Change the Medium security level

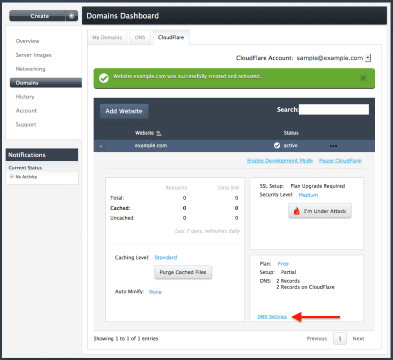click(308, 195)
